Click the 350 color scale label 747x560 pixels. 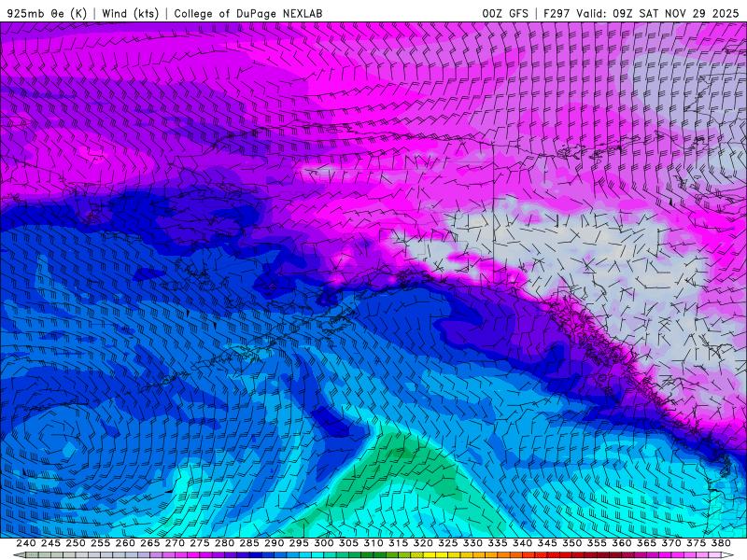571,543
